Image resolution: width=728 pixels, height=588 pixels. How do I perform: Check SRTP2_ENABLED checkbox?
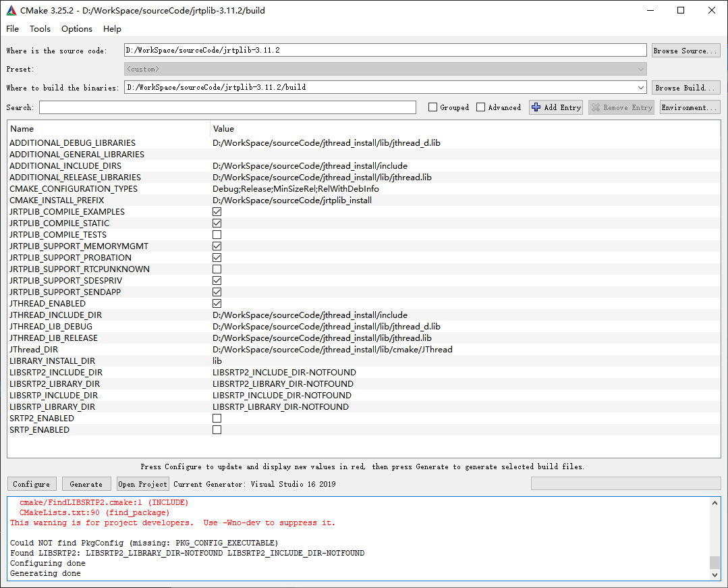(x=217, y=418)
